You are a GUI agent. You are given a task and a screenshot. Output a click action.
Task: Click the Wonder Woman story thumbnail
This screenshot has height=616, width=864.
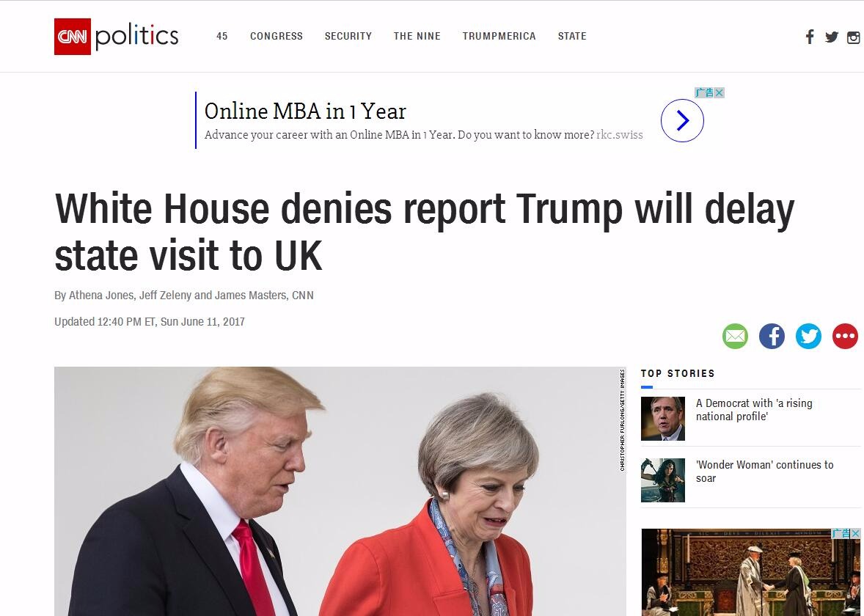(x=663, y=480)
